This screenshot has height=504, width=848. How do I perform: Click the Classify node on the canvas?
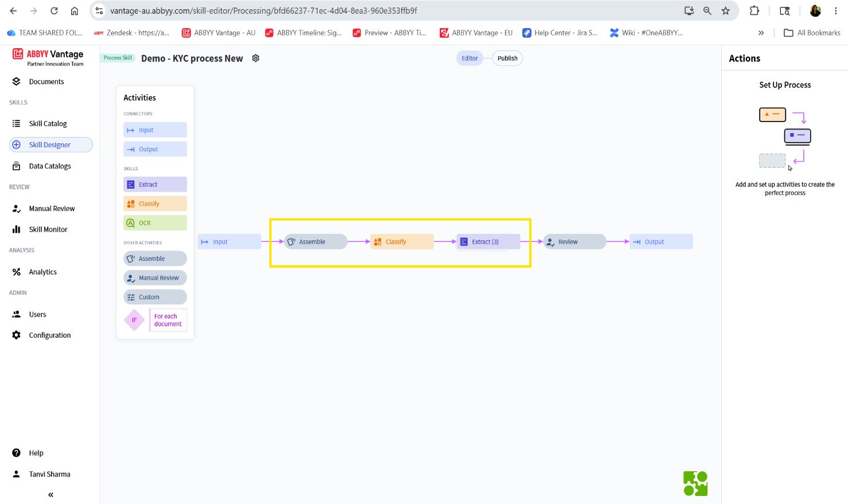click(402, 241)
